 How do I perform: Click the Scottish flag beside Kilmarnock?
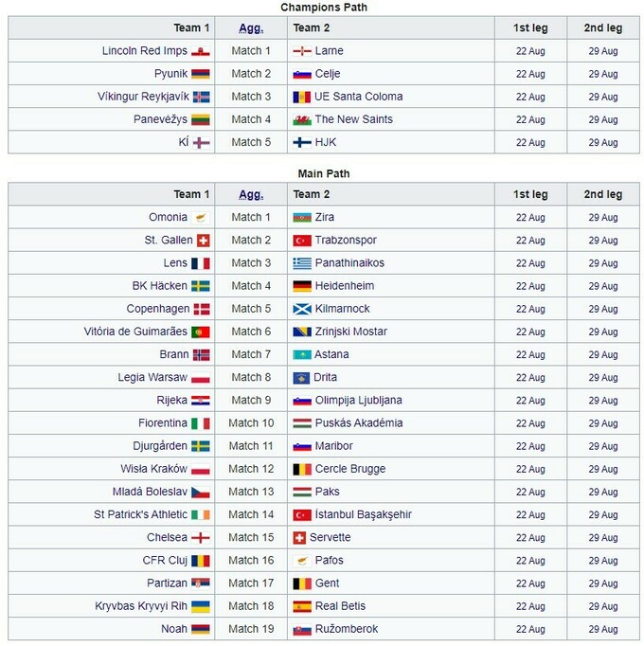pos(302,309)
